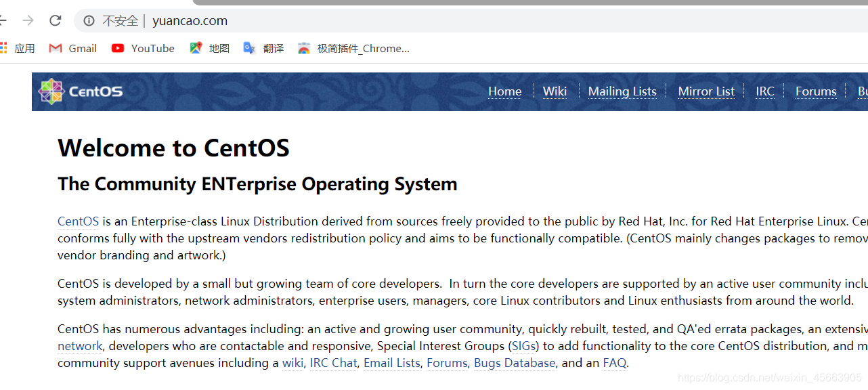Click the CentOS logo in the header
The image size is (868, 390).
click(x=81, y=91)
